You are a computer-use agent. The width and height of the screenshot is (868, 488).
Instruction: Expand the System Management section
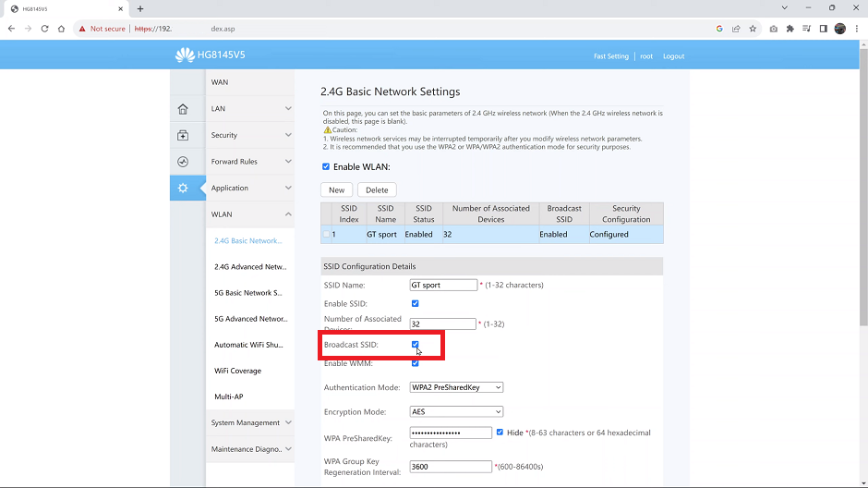(x=250, y=422)
